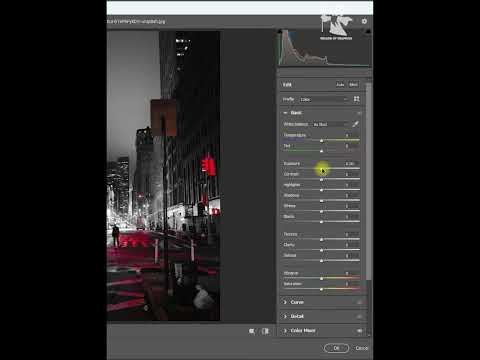
Task: Click the edit panel vertical scrollbar
Action: 368,182
